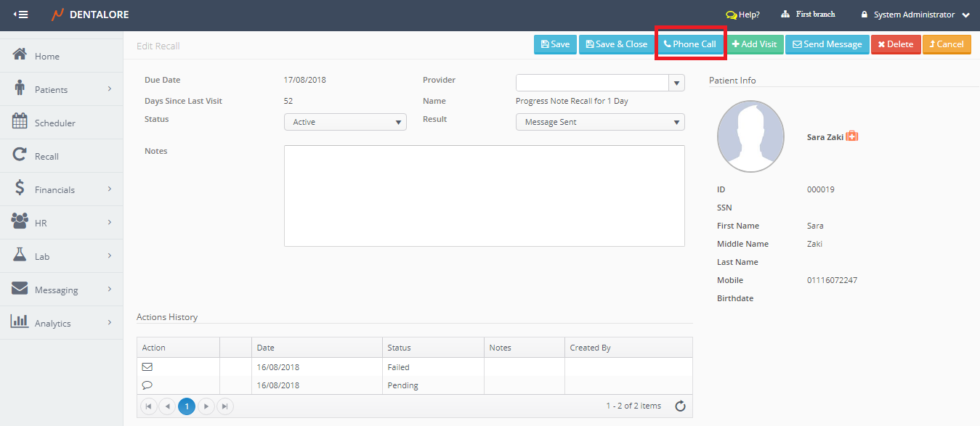Click the envelope icon in first history row
980x426 pixels.
coord(147,367)
